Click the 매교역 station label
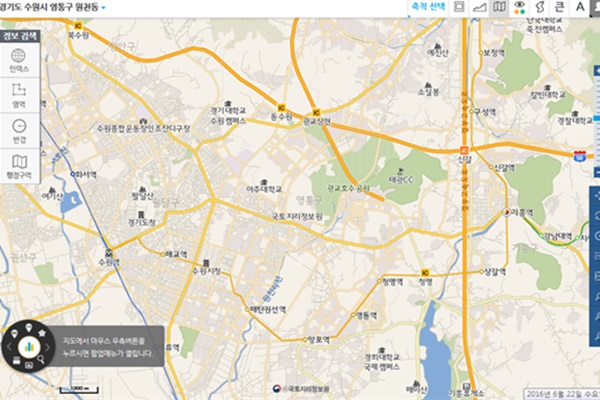600x400 pixels. tap(176, 254)
